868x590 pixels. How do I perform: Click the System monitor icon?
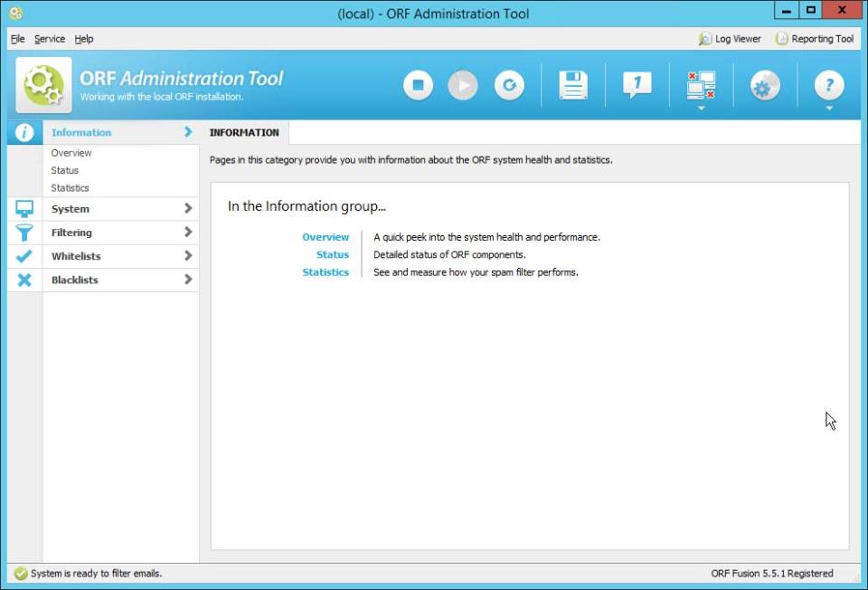pyautogui.click(x=24, y=209)
